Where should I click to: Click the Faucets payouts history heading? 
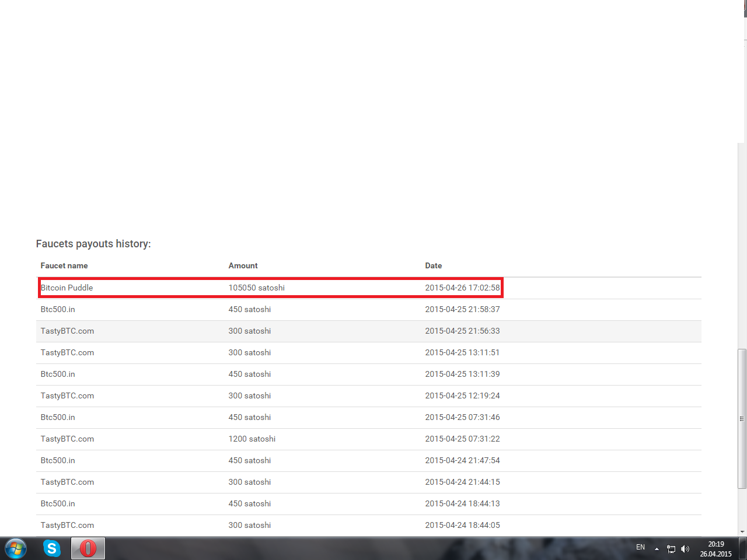93,244
